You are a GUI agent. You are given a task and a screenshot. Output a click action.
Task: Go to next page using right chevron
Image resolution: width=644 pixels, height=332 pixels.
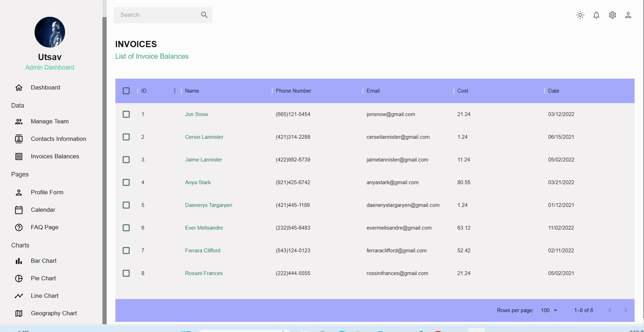pos(625,310)
